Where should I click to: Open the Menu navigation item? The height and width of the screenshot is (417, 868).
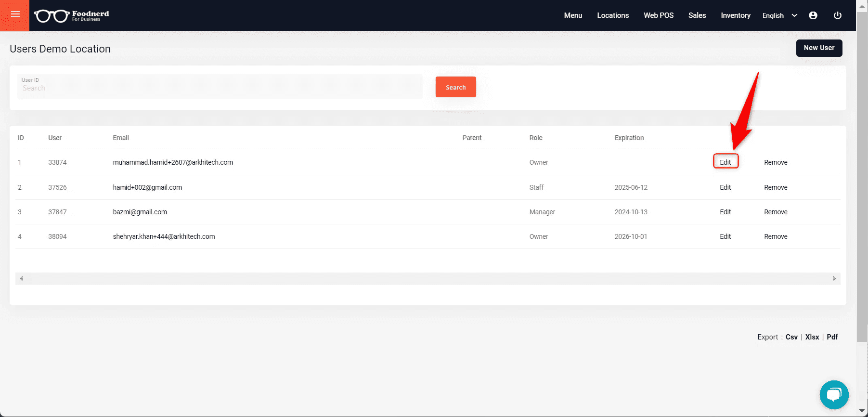573,15
